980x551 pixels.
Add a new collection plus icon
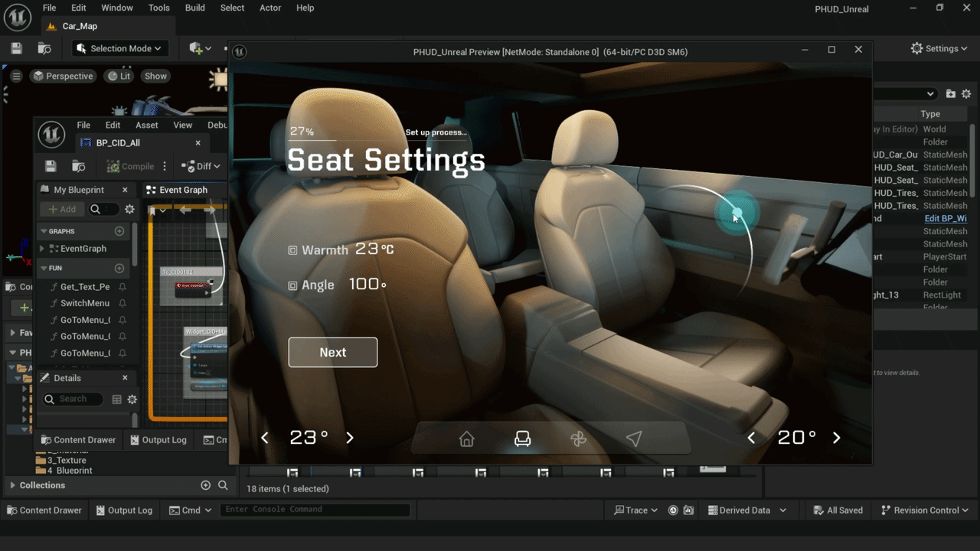205,485
